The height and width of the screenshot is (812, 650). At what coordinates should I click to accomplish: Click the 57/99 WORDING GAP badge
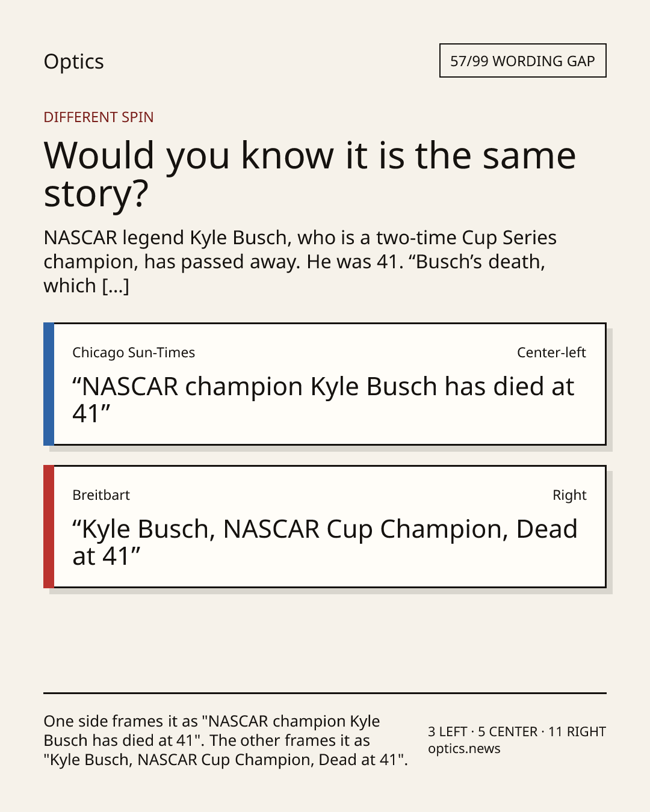coord(522,61)
